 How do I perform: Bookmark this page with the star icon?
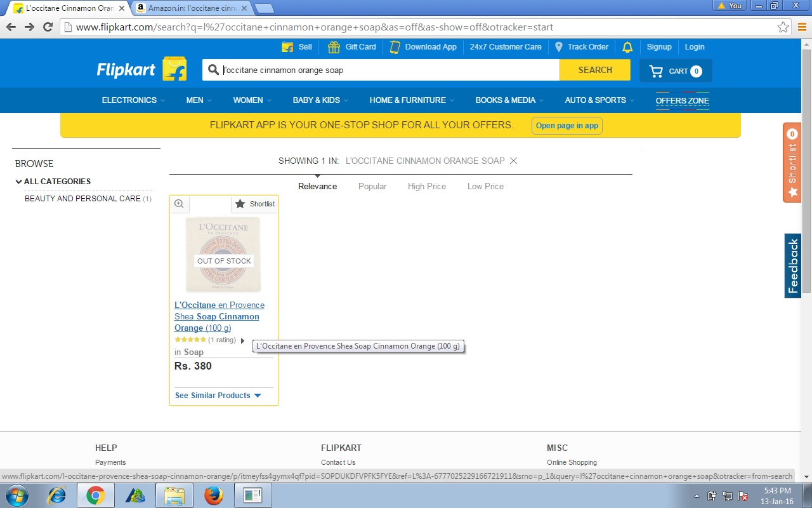783,27
